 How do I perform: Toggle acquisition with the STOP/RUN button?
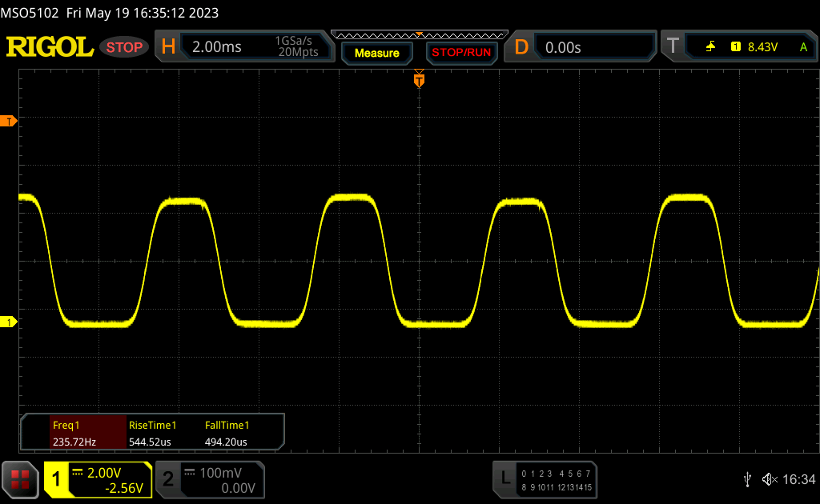461,53
